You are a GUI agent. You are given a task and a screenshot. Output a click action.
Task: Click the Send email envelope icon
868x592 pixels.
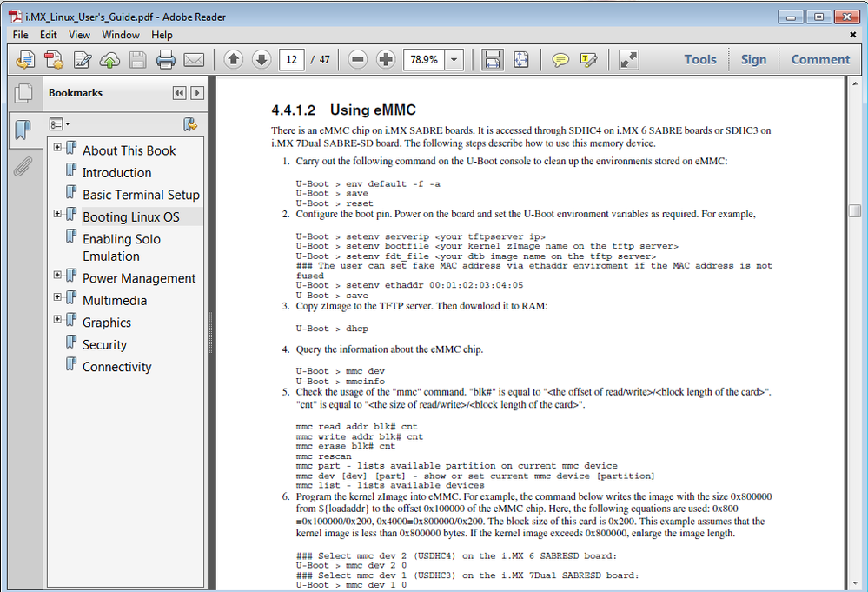[194, 59]
